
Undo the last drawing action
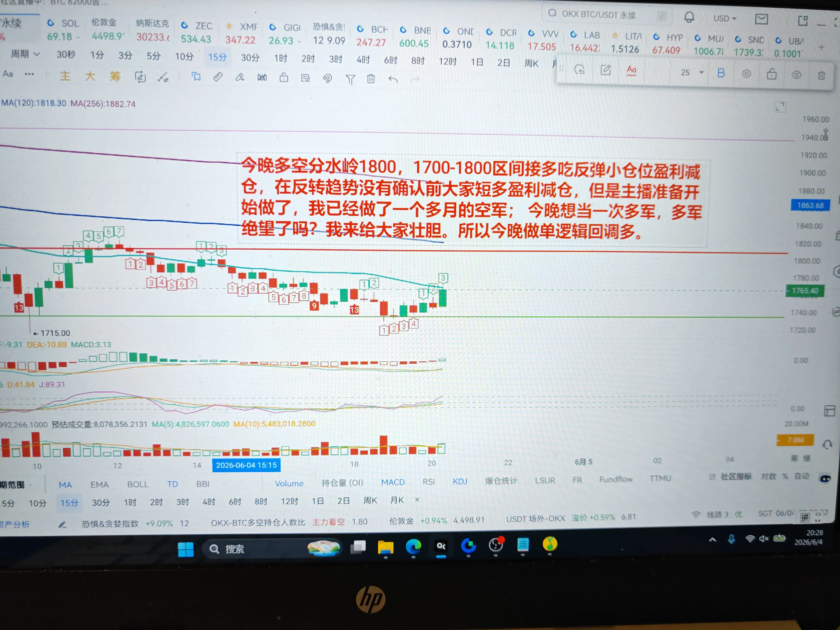pos(393,79)
